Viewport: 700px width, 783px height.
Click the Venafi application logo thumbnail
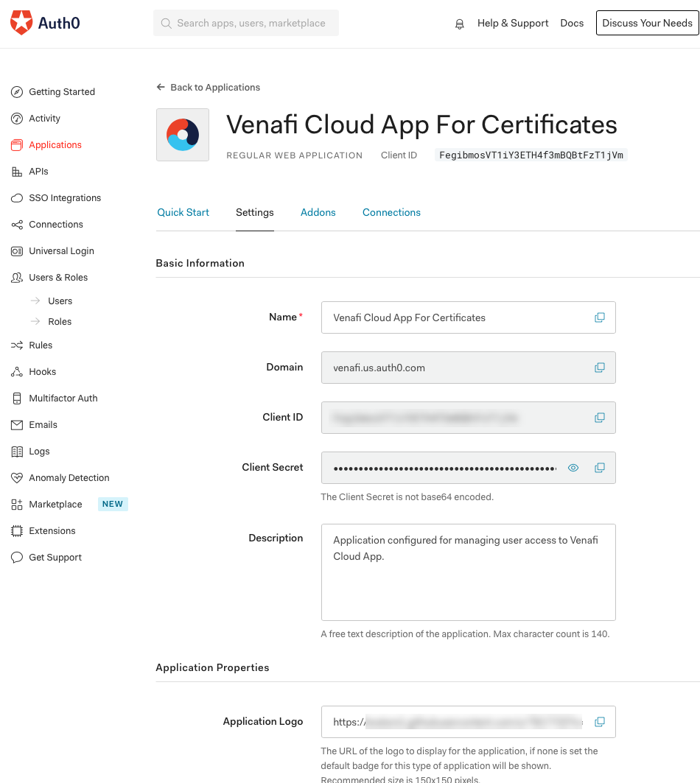coord(183,135)
